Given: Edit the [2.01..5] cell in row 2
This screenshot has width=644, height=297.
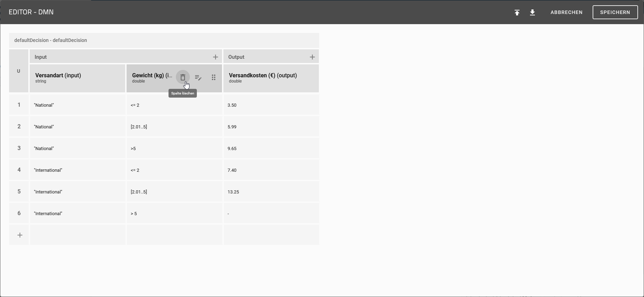Looking at the screenshot, I should click(174, 127).
